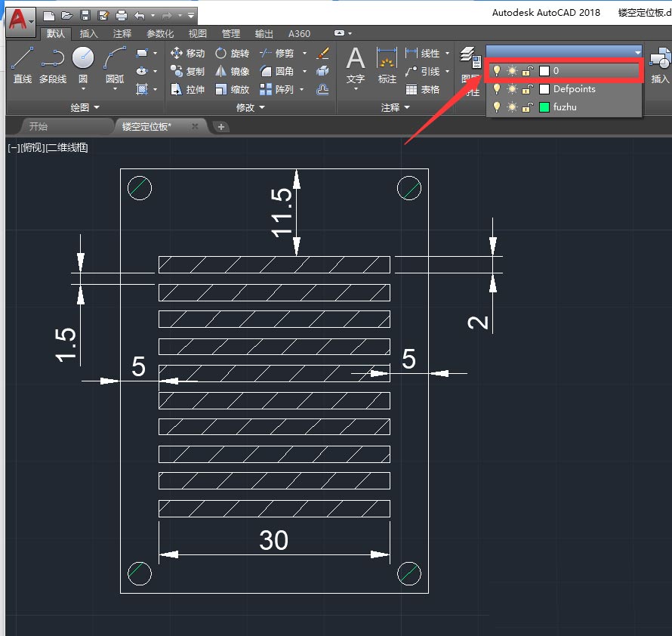Open the Array (阵列) dropdown arrow
The height and width of the screenshot is (636, 672).
pos(303,89)
